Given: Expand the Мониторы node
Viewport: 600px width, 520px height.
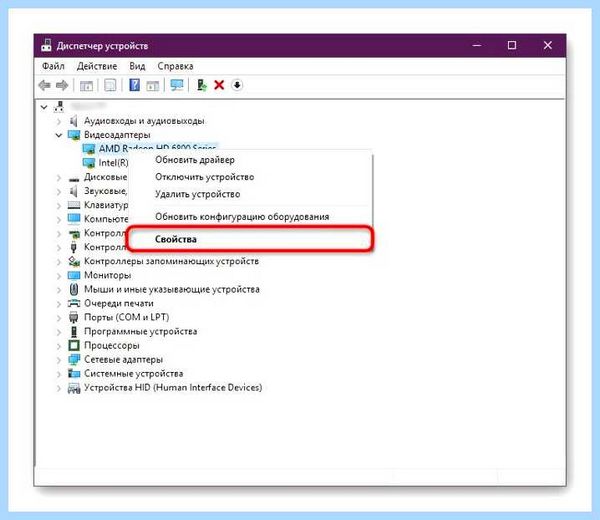Looking at the screenshot, I should [x=59, y=275].
